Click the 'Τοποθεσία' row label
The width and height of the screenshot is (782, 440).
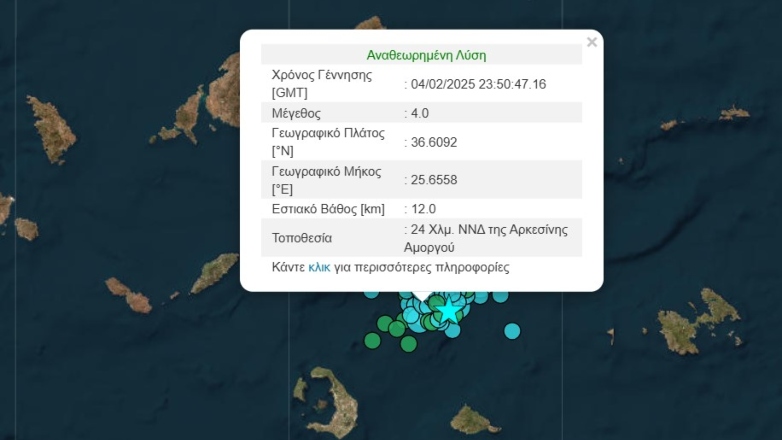(x=302, y=239)
